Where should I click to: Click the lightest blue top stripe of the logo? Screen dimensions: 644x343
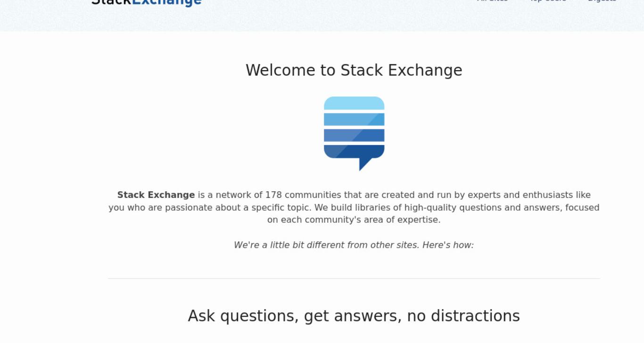(x=354, y=103)
